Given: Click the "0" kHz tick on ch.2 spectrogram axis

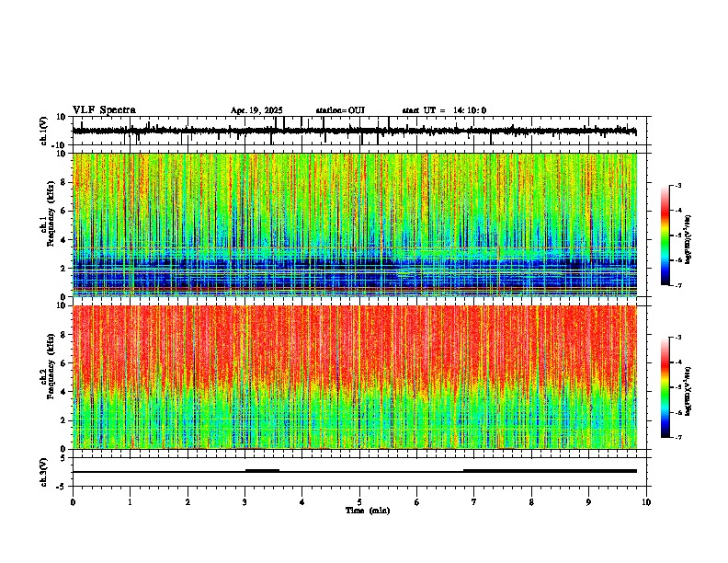Looking at the screenshot, I should (x=63, y=449).
